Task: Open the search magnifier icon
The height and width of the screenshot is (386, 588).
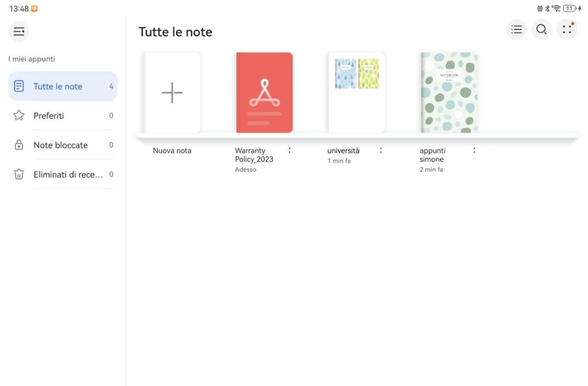Action: pyautogui.click(x=541, y=29)
